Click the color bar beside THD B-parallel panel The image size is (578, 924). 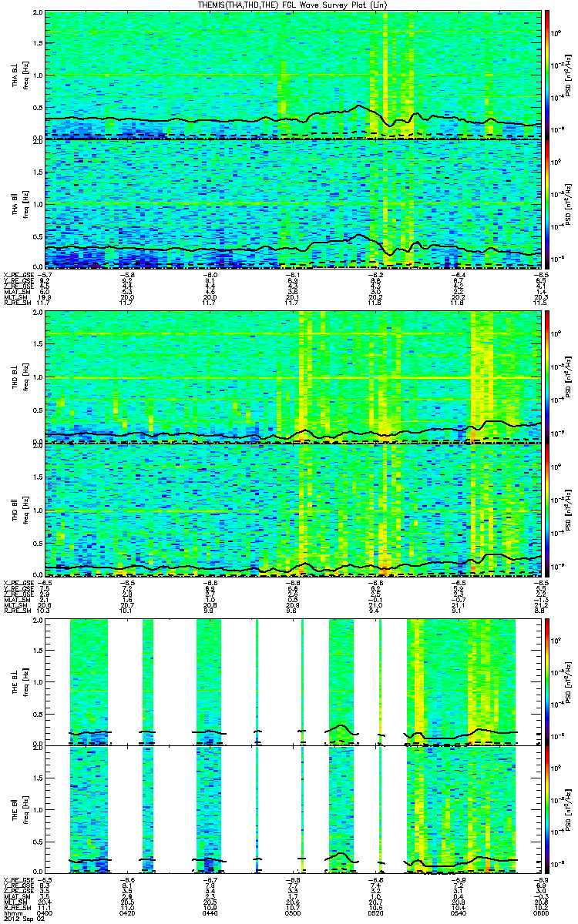pos(547,509)
